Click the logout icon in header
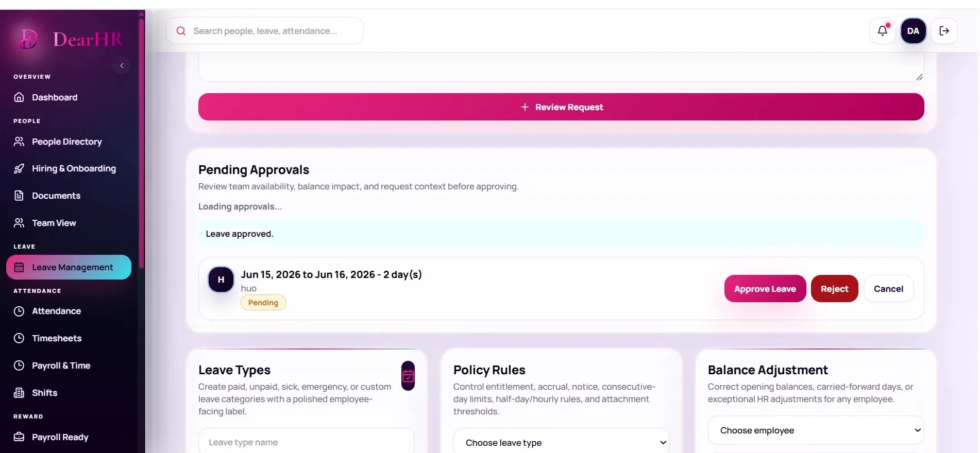Viewport: 980px width, 453px height. (944, 31)
